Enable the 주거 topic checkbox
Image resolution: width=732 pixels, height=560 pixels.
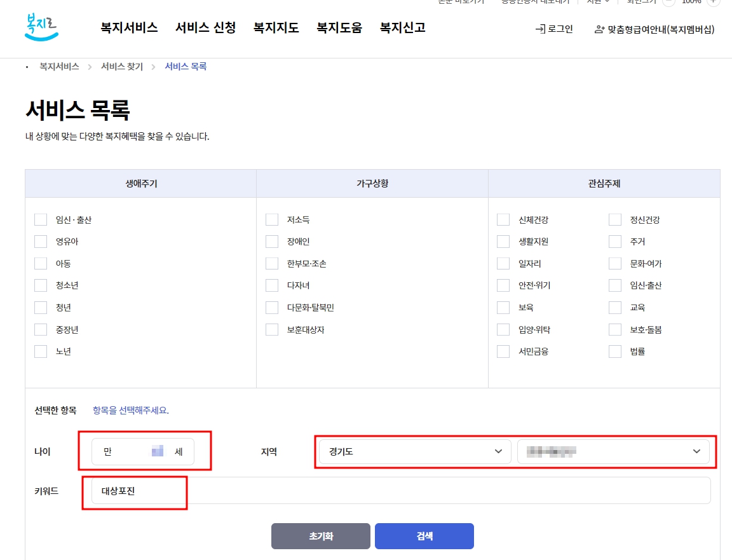[x=614, y=242]
